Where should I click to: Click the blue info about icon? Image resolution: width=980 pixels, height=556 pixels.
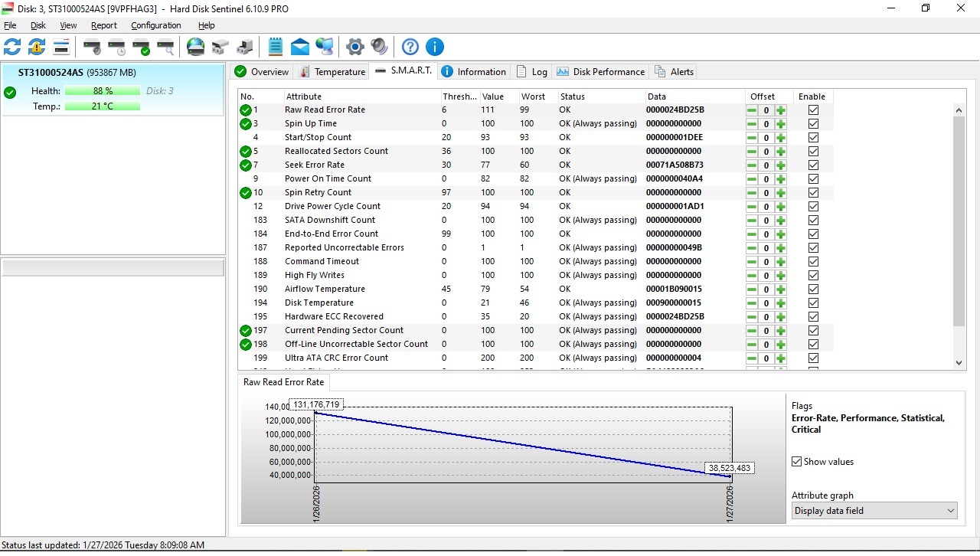(x=435, y=47)
